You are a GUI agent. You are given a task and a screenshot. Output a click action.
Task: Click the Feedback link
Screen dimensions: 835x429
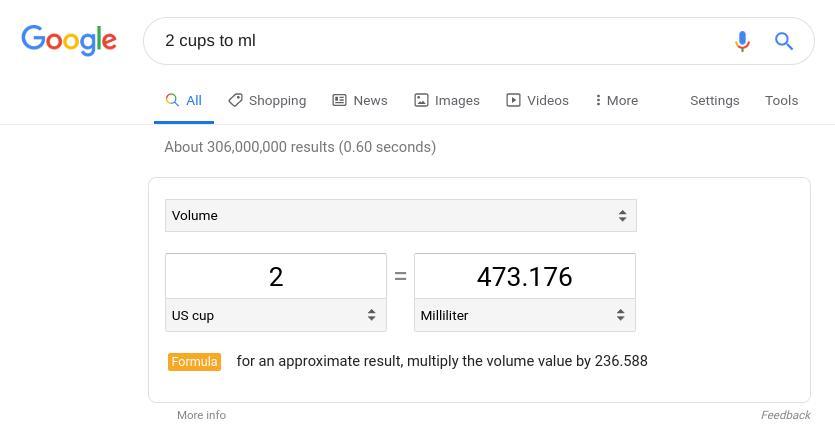point(785,415)
